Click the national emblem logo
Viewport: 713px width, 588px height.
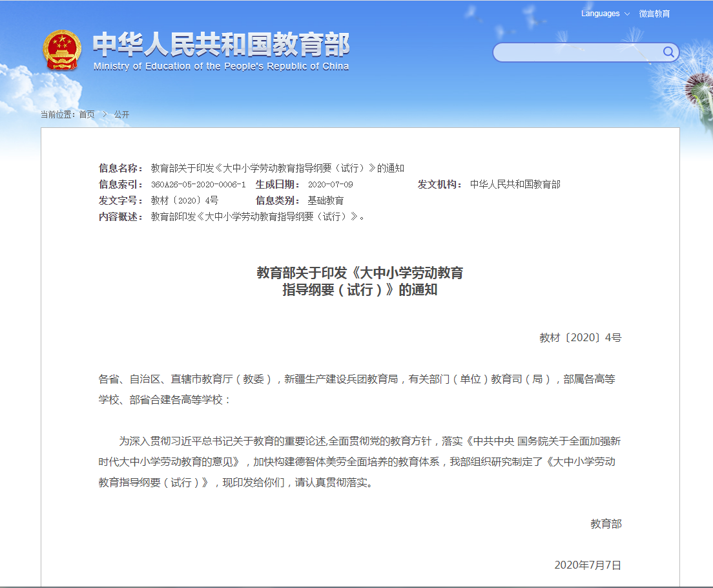[62, 50]
